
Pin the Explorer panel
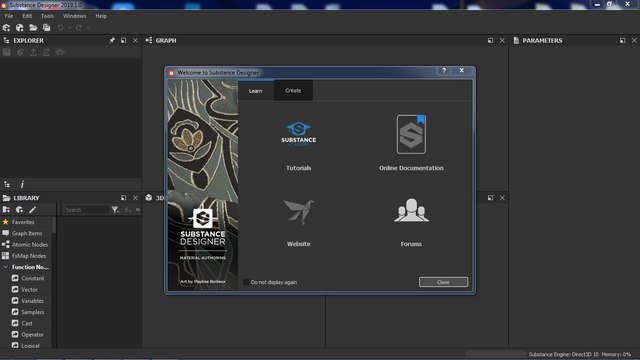click(x=112, y=40)
